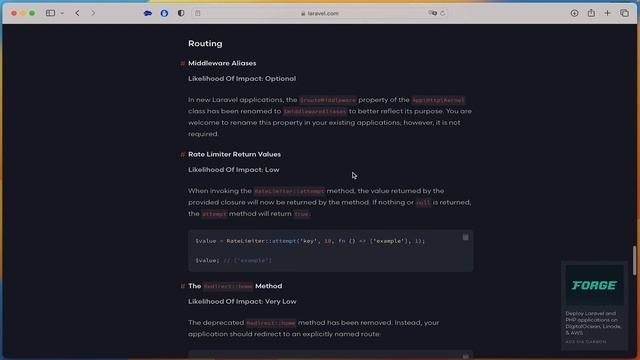The width and height of the screenshot is (640, 360).
Task: Click 'Likelihood Of Impact: Optional' text
Action: click(242, 78)
